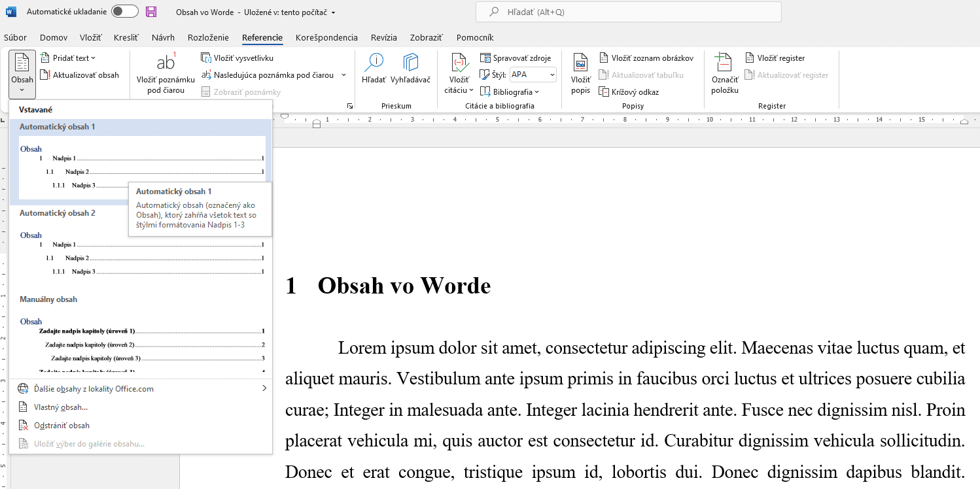Click the globe icon beside Ďalšie obsahy
Image resolution: width=980 pixels, height=489 pixels.
[23, 388]
